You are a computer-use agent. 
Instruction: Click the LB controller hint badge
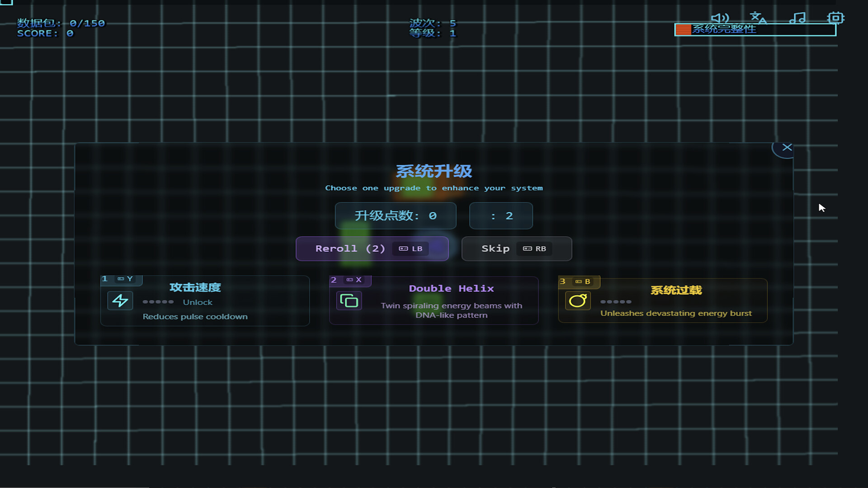point(410,249)
